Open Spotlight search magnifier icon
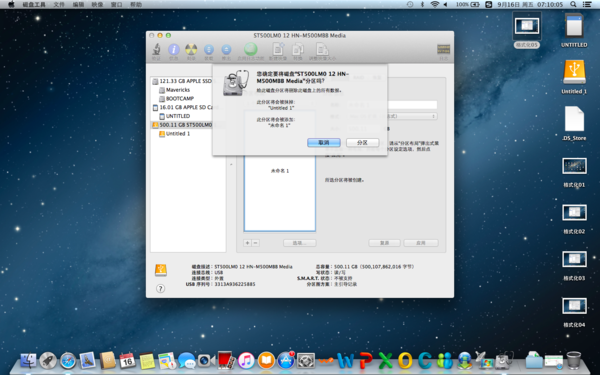The height and width of the screenshot is (375, 600). pyautogui.click(x=573, y=4)
